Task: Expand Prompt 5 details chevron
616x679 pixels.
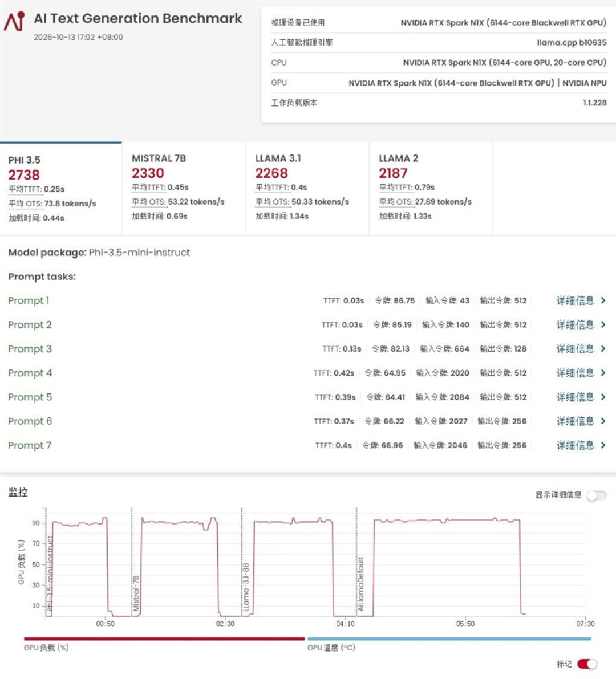Action: [x=603, y=397]
